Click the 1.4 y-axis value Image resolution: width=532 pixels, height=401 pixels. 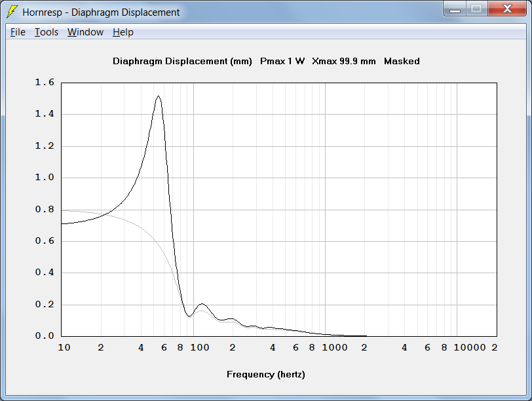tap(45, 113)
